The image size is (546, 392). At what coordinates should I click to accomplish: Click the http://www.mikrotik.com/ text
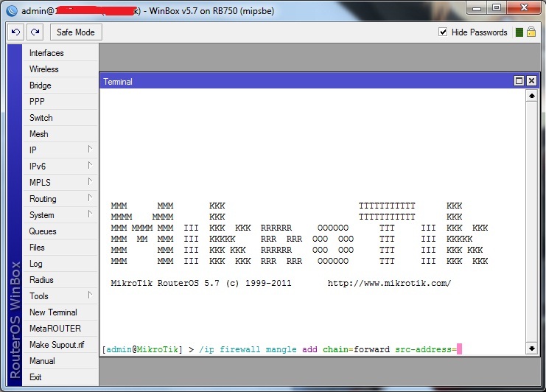click(x=389, y=283)
